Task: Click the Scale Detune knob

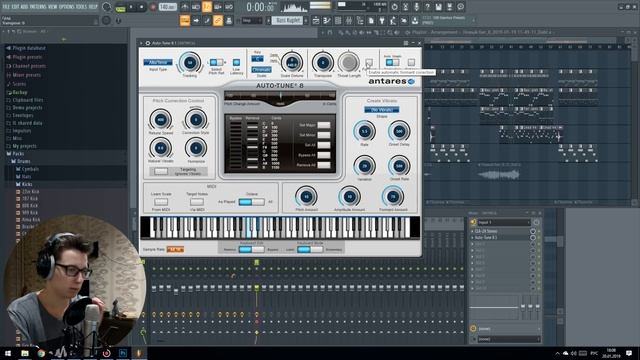Action: coord(292,63)
